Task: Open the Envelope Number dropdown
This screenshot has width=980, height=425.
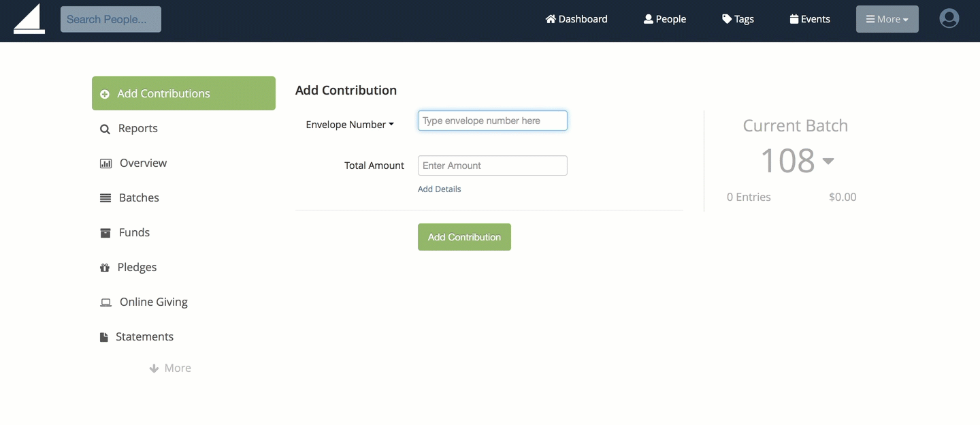Action: [x=350, y=125]
